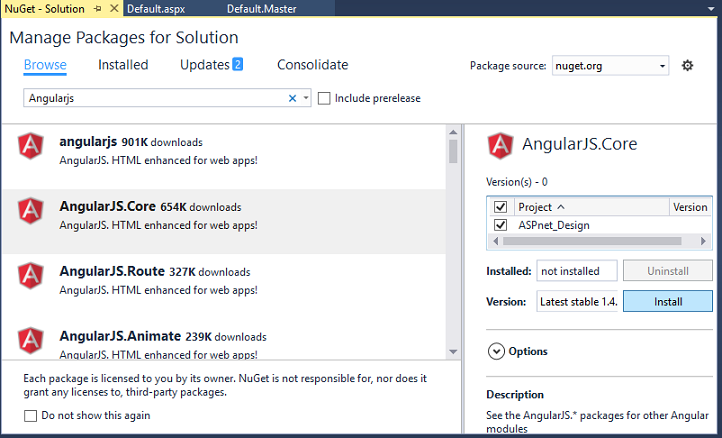The image size is (722, 438).
Task: Switch to the Browse tab
Action: pyautogui.click(x=45, y=65)
